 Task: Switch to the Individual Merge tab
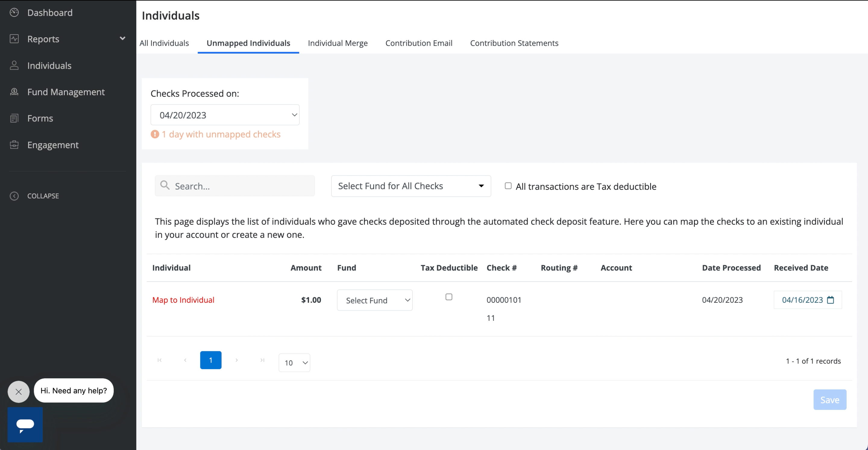point(338,43)
